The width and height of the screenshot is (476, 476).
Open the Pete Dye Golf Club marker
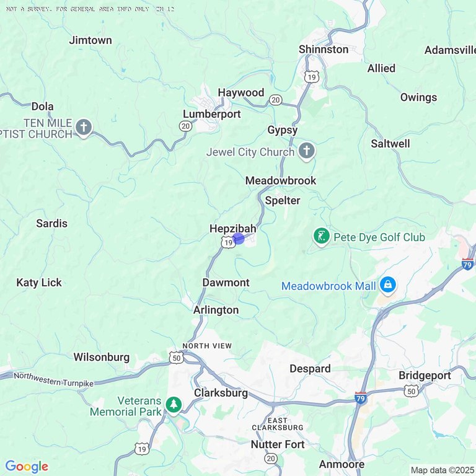click(322, 237)
